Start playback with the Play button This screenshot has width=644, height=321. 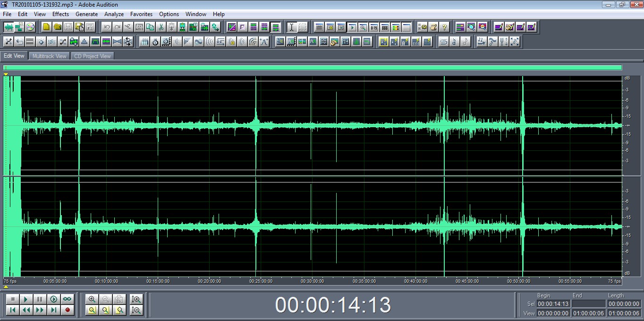pyautogui.click(x=26, y=299)
